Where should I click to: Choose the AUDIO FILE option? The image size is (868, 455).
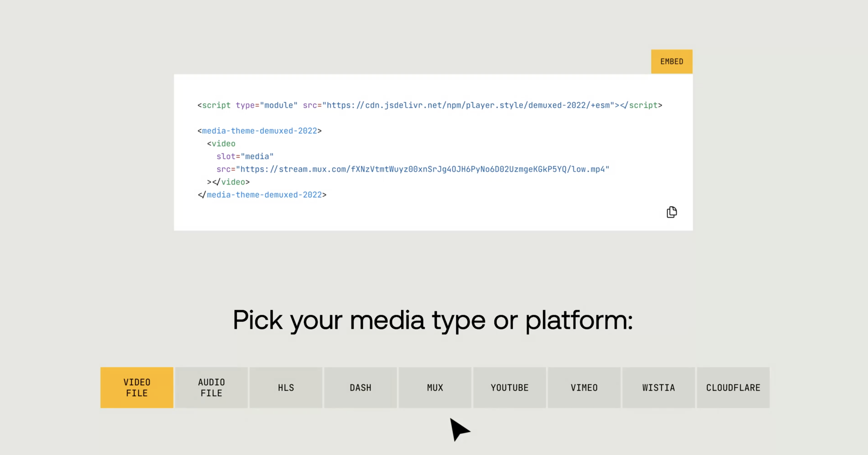tap(211, 388)
